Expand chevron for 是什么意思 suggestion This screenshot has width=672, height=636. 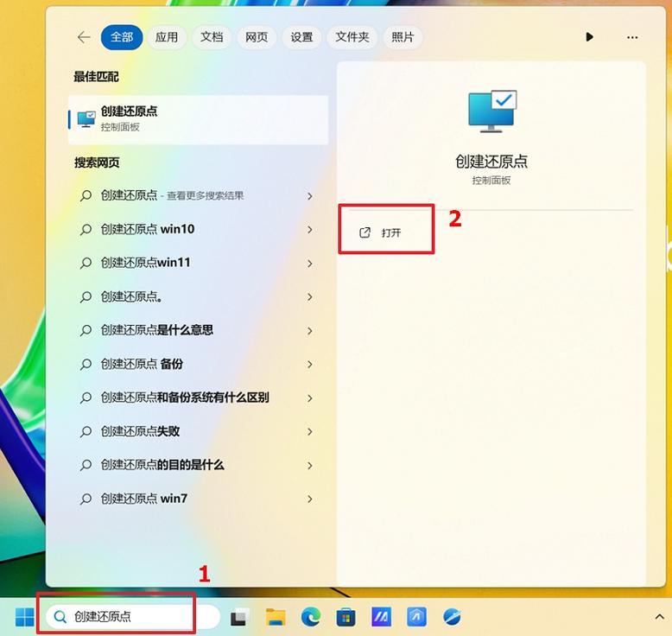pyautogui.click(x=310, y=331)
